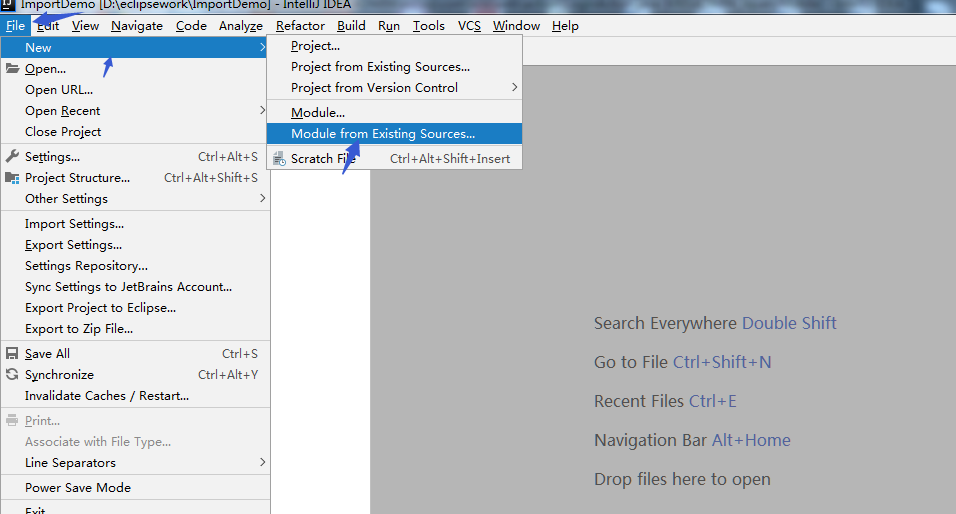Click the Synchronize refresh icon
Screen dimensions: 956x514
coord(12,374)
